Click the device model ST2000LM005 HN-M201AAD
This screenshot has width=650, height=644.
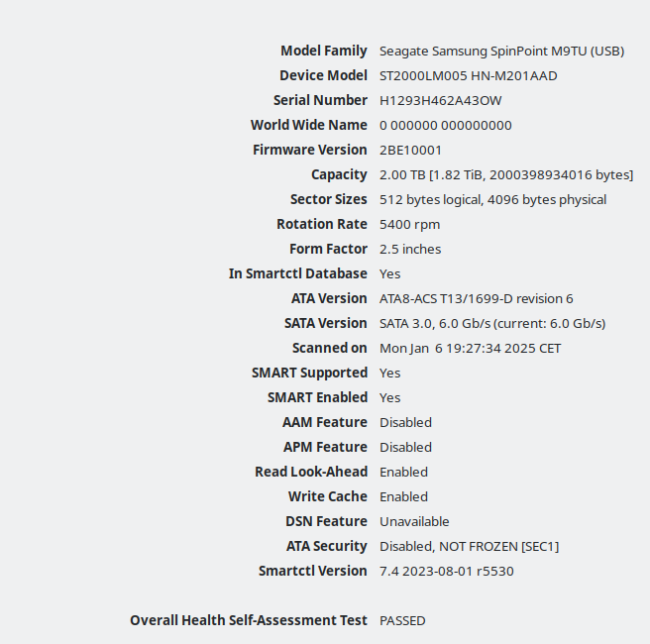pyautogui.click(x=468, y=76)
